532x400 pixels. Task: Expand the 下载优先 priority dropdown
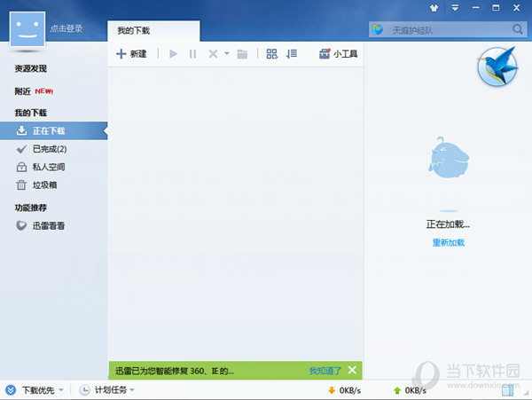[x=59, y=390]
